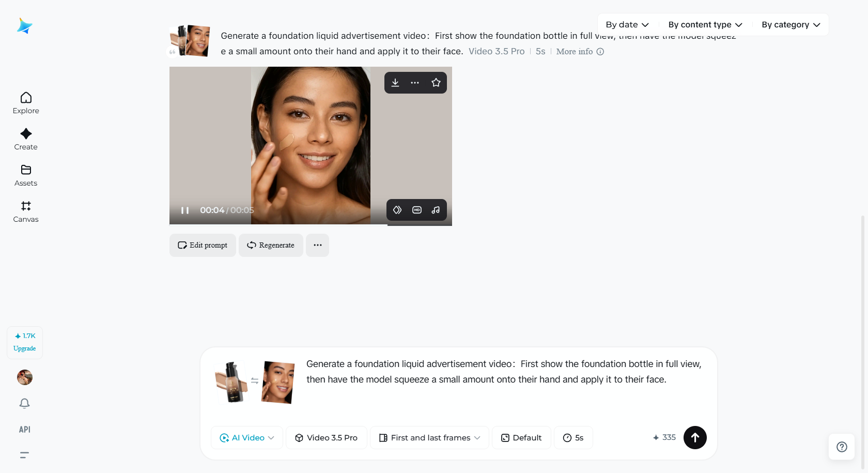Star the video to add it to favorites
Screen dimensions: 868x473
436,82
